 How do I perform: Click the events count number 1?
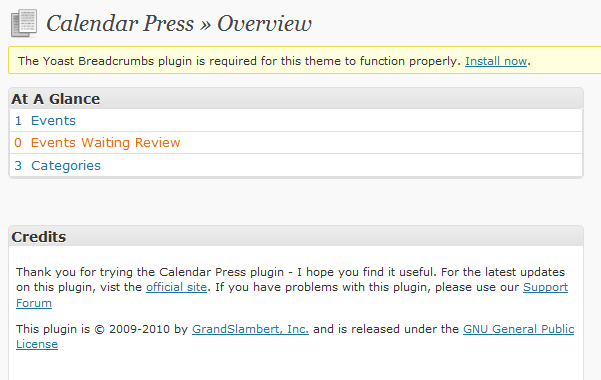(18, 121)
